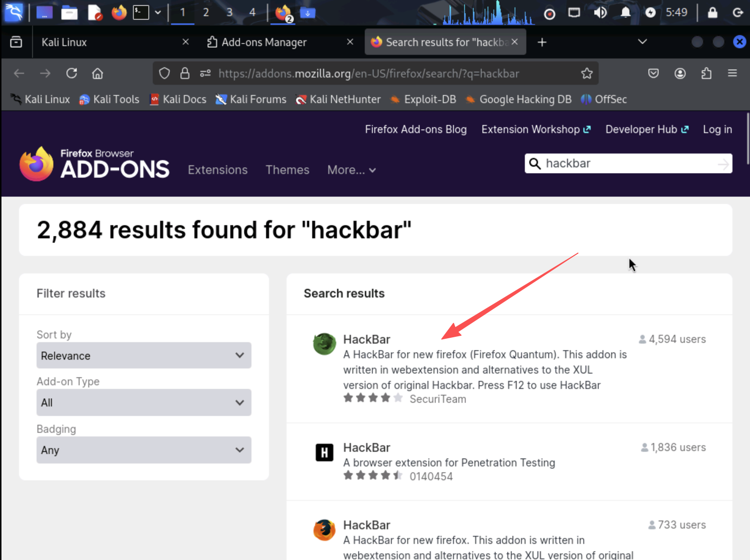Image resolution: width=750 pixels, height=560 pixels.
Task: Expand the Sort by Relevance dropdown
Action: tap(144, 356)
